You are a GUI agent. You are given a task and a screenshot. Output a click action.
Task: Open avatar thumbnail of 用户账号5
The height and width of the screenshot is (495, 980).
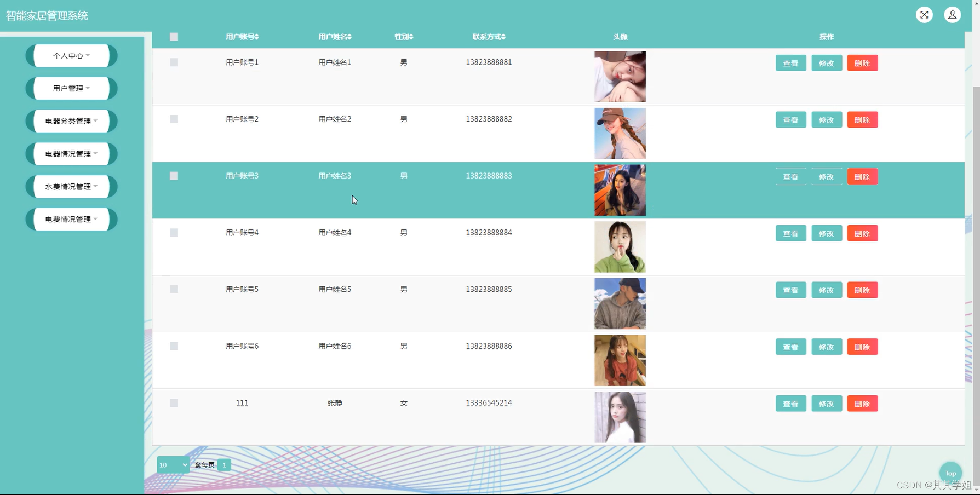click(x=620, y=303)
